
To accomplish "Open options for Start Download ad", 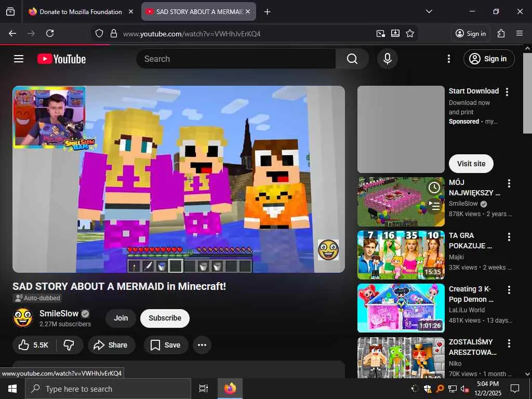I will [x=507, y=92].
